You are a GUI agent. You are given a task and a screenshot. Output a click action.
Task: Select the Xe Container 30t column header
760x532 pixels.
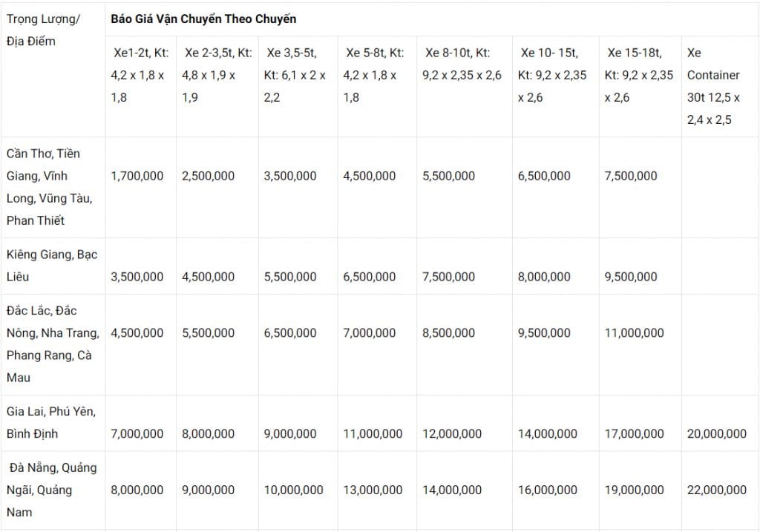point(713,86)
